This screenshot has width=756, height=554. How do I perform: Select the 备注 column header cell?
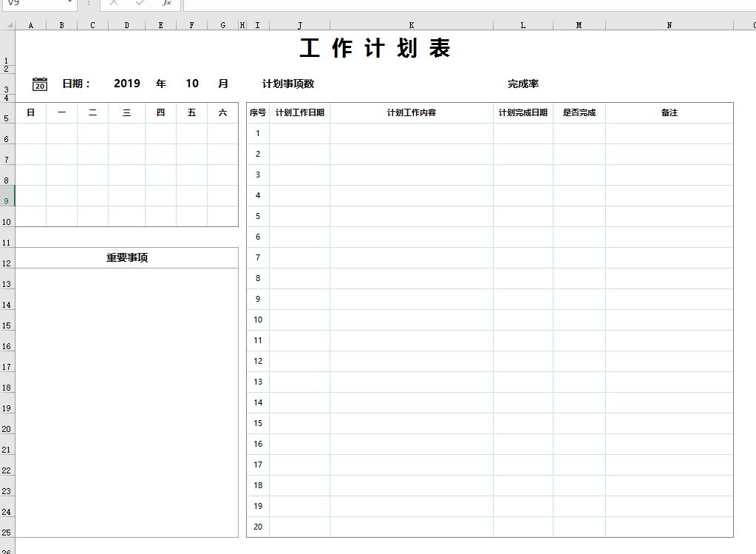tap(669, 112)
